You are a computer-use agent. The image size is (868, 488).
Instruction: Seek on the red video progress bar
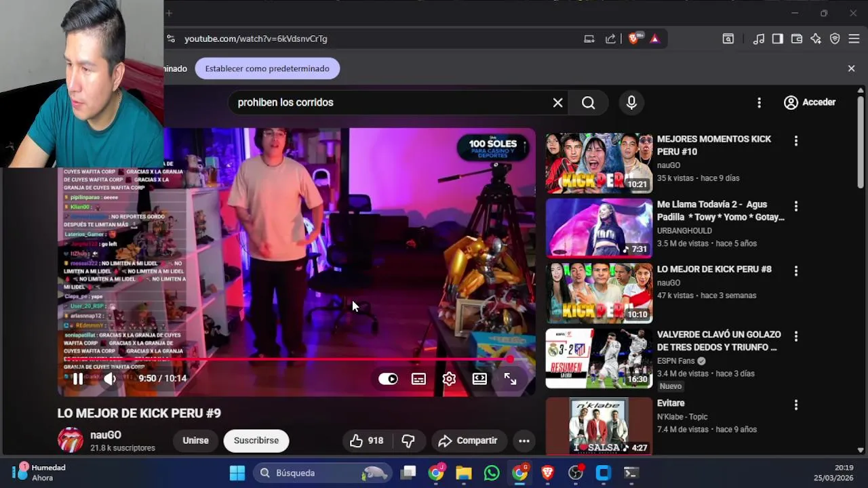coord(296,359)
